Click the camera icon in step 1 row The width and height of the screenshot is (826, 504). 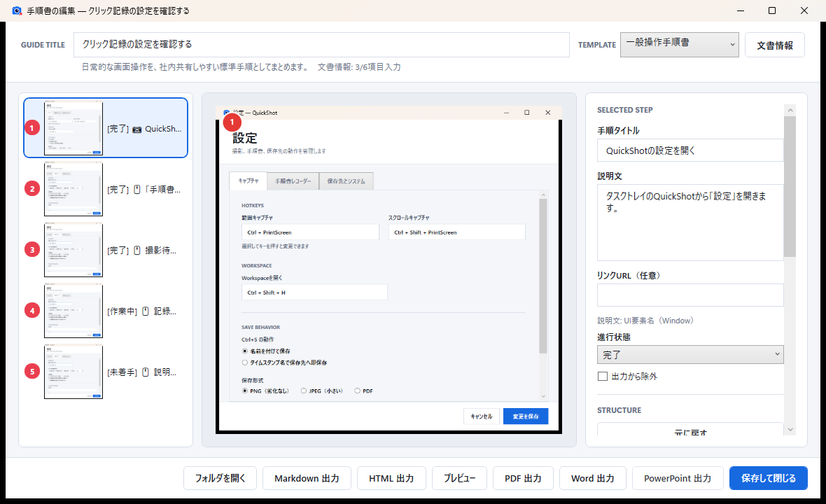coord(137,129)
